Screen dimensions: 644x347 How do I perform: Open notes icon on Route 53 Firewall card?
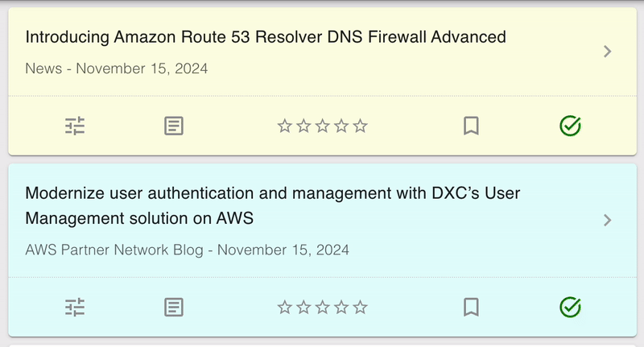click(174, 126)
